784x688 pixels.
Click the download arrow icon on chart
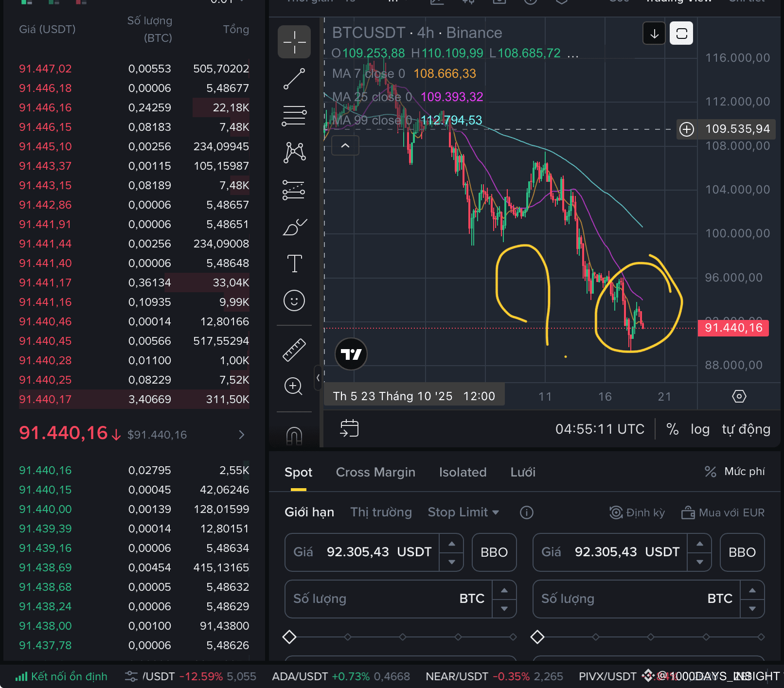point(654,34)
